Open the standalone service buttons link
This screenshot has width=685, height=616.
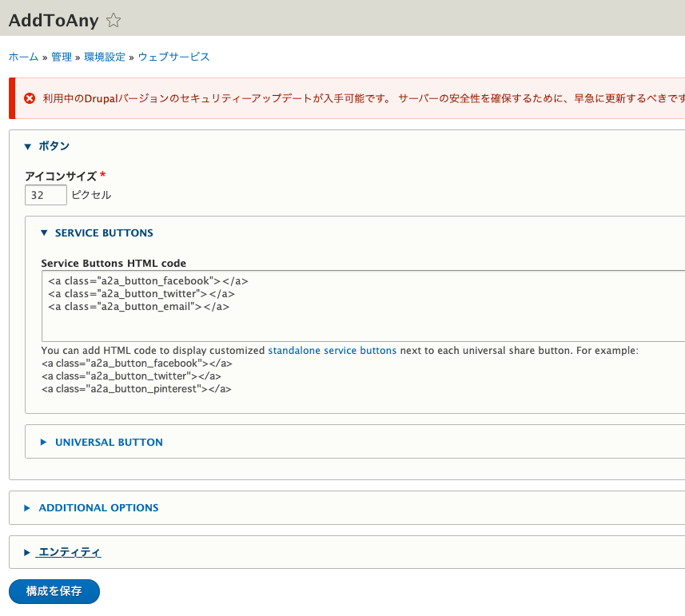click(x=332, y=351)
